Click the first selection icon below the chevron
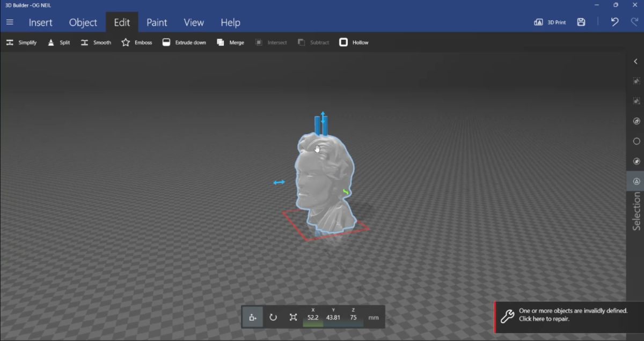644x341 pixels. coord(636,81)
